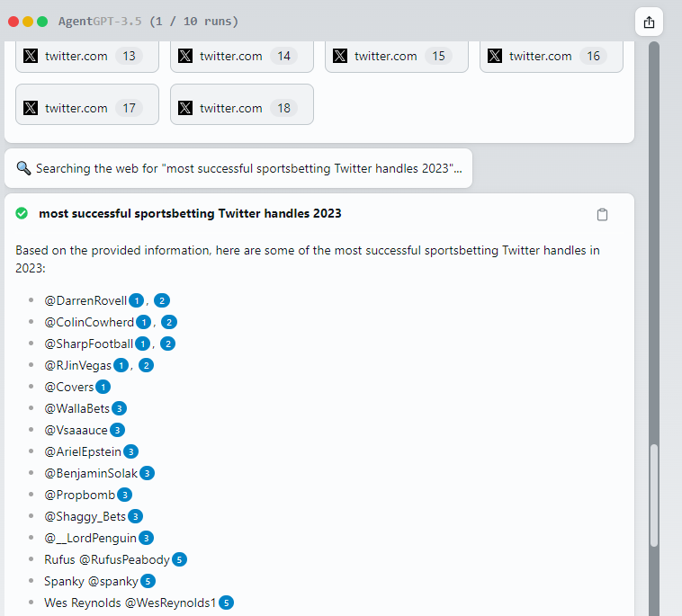Open twitter.com source 16
Viewport: 682px width, 616px height.
(x=552, y=56)
